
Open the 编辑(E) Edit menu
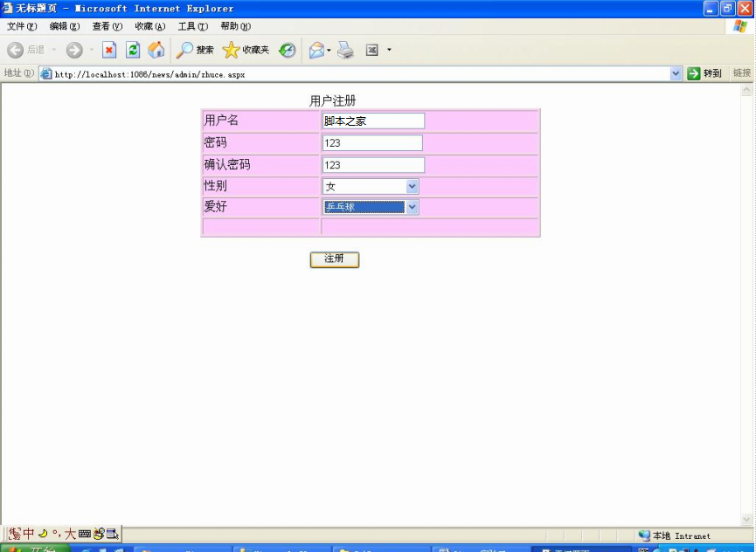[x=65, y=26]
